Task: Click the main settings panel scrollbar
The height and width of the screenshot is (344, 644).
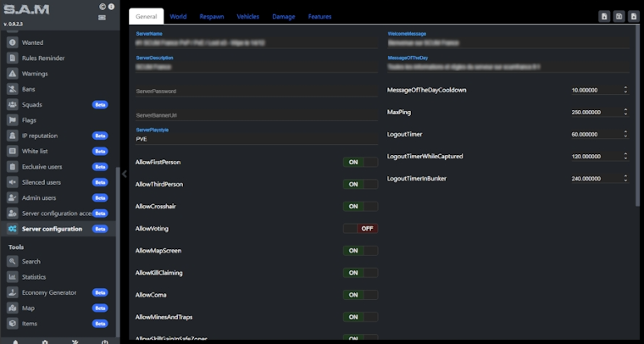Action: tap(637, 115)
